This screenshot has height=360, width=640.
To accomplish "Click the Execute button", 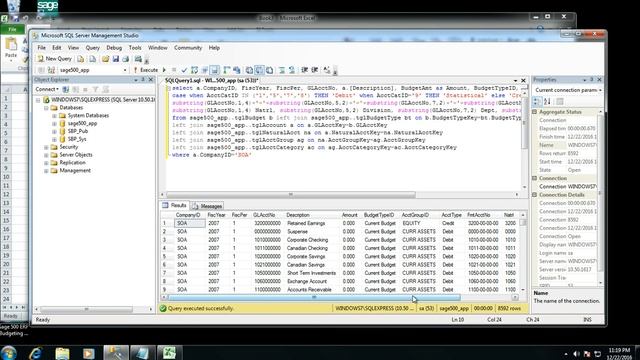I will point(146,70).
